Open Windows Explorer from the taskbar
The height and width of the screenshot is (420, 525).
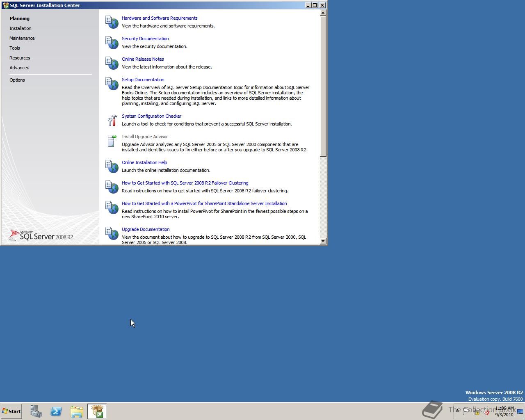77,411
